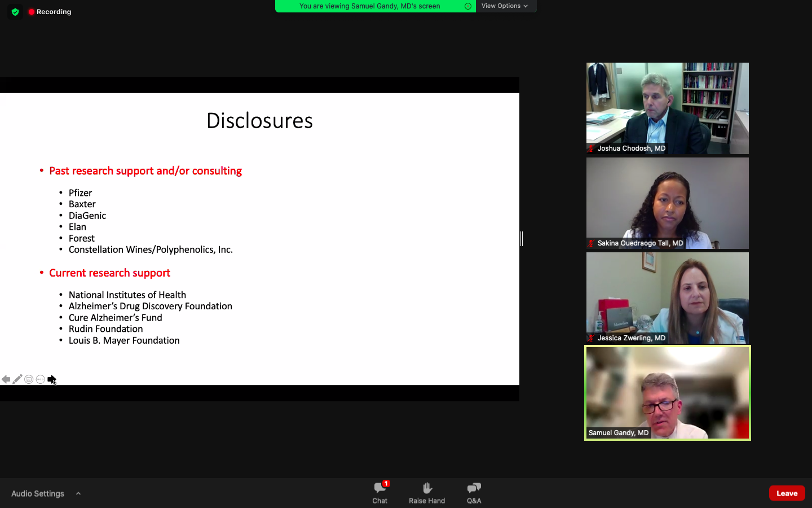Open the Chat panel
This screenshot has width=812, height=508.
(380, 493)
